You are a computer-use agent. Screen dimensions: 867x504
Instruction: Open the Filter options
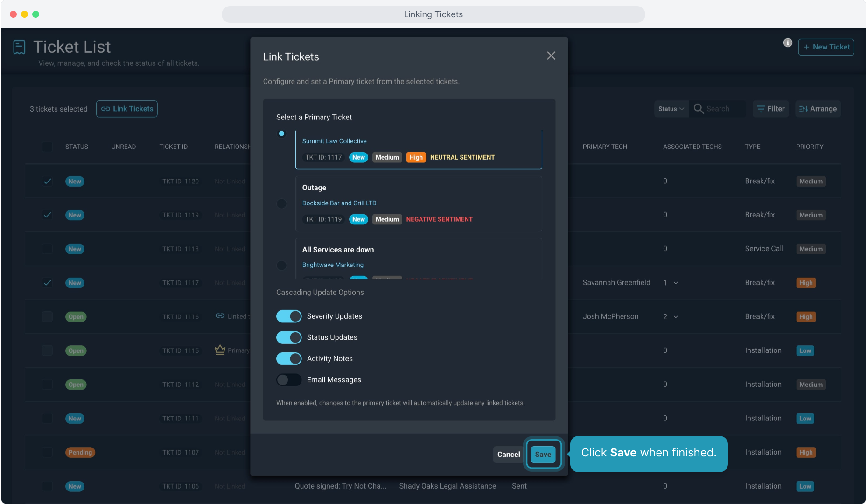(x=770, y=109)
